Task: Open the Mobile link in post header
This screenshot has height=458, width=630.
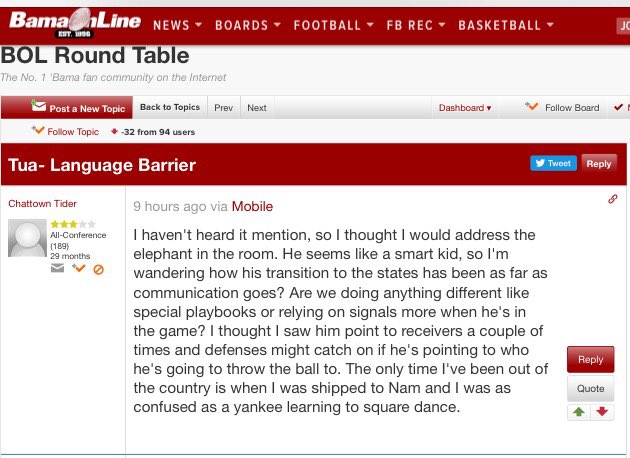Action: coord(252,206)
